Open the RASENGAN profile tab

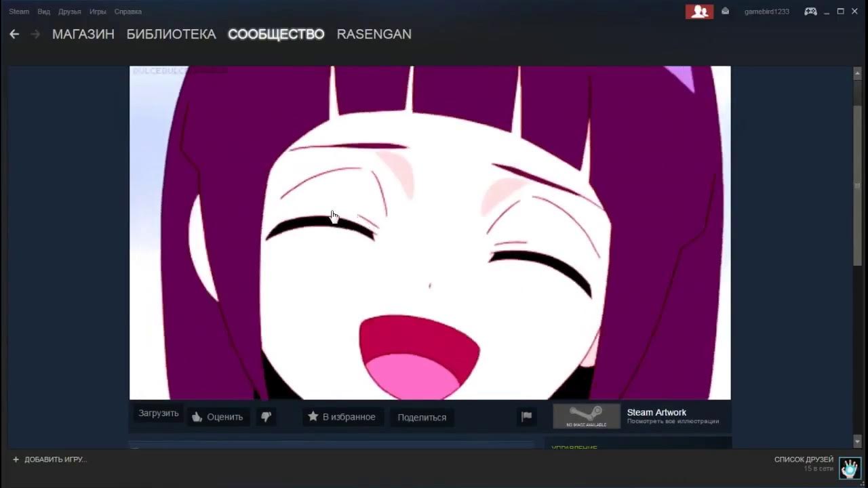(x=374, y=34)
